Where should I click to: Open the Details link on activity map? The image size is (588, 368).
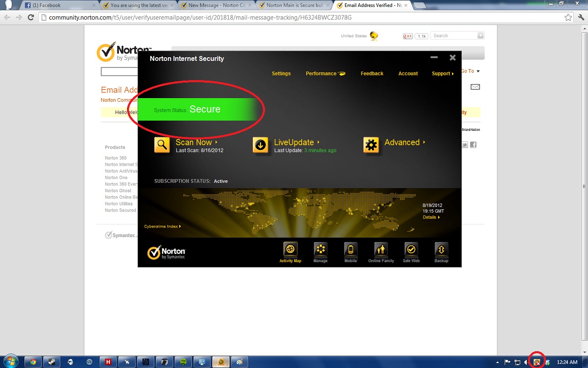(431, 217)
